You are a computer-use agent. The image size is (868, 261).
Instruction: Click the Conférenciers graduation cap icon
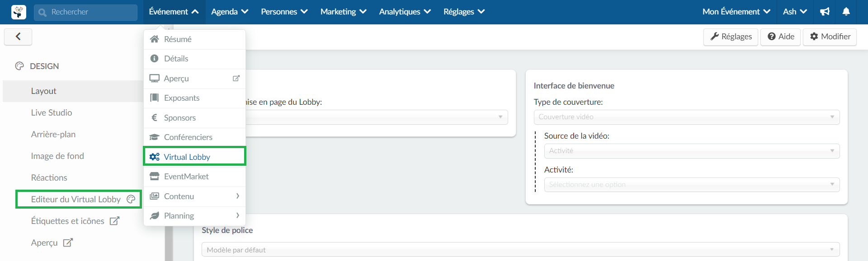click(x=155, y=137)
